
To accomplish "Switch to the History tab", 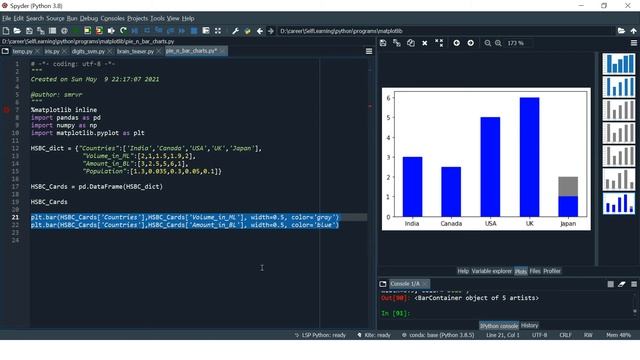I will [529, 325].
